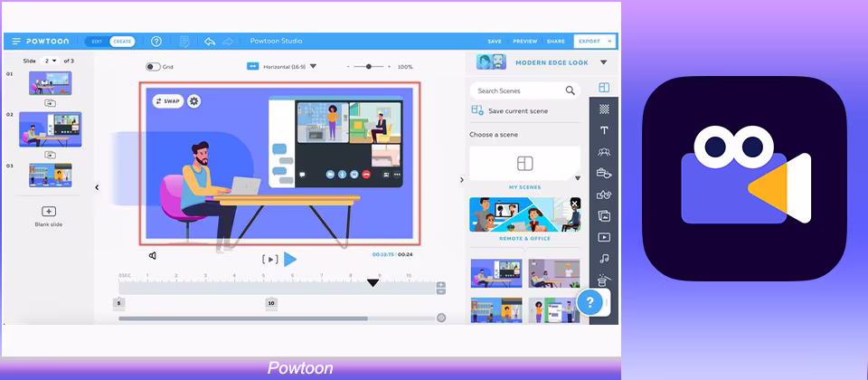Screen dimensions: 868x380
Task: Click the zoom plus button
Action: pyautogui.click(x=389, y=66)
